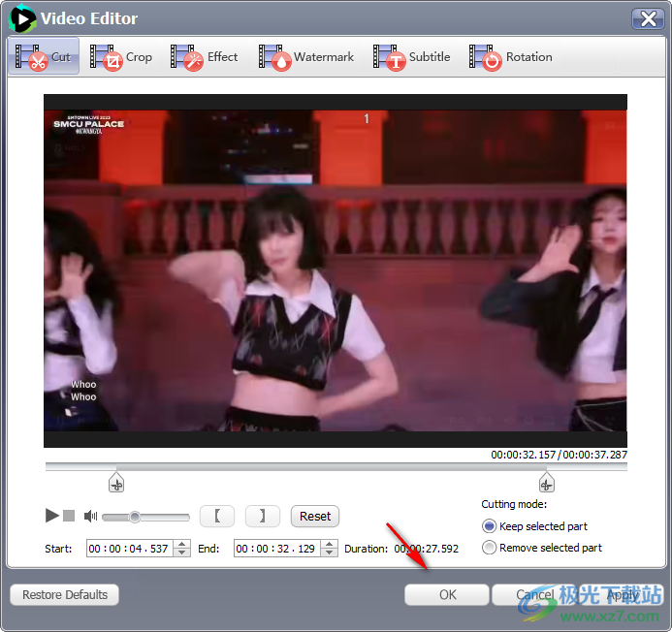
Task: Click the play button
Action: [x=51, y=516]
